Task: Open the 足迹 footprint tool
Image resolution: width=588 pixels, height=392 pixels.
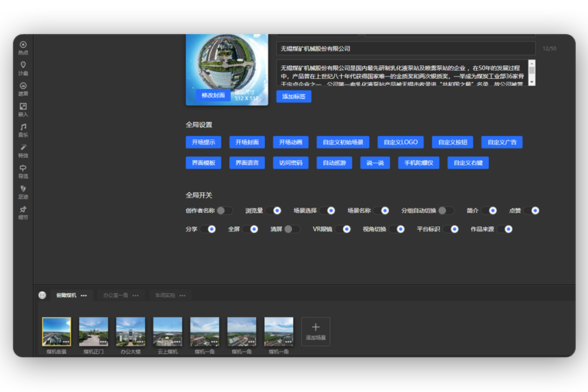Action: (x=24, y=192)
